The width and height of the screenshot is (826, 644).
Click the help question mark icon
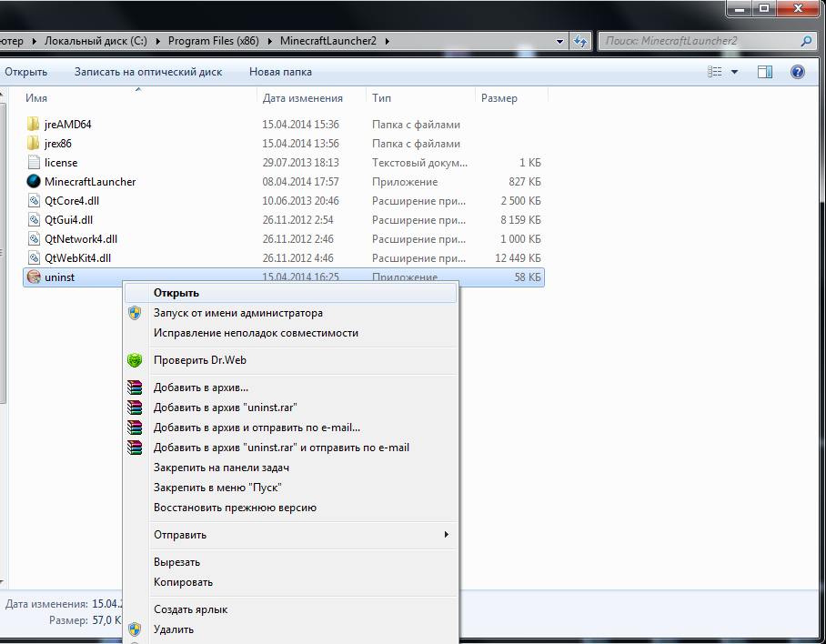(x=798, y=72)
